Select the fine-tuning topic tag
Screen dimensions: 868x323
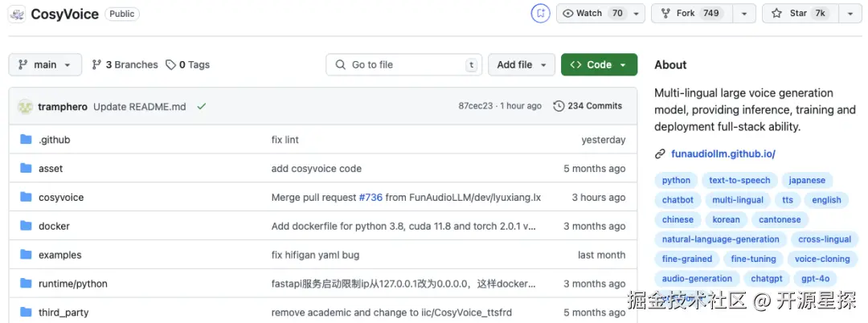point(753,259)
